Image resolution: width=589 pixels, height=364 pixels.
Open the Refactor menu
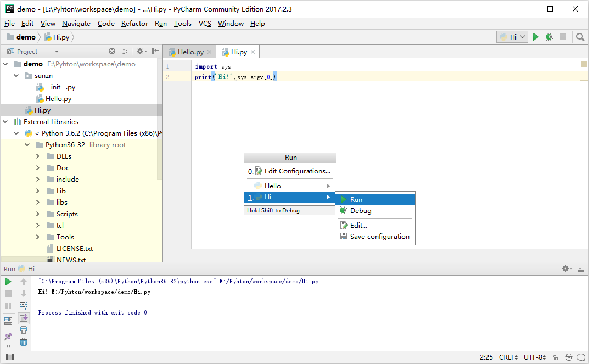click(x=134, y=23)
